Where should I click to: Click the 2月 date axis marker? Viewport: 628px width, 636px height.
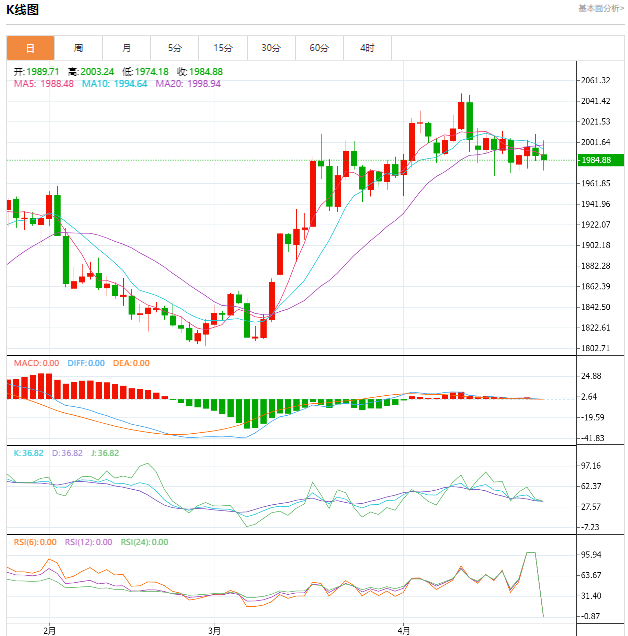[x=49, y=631]
